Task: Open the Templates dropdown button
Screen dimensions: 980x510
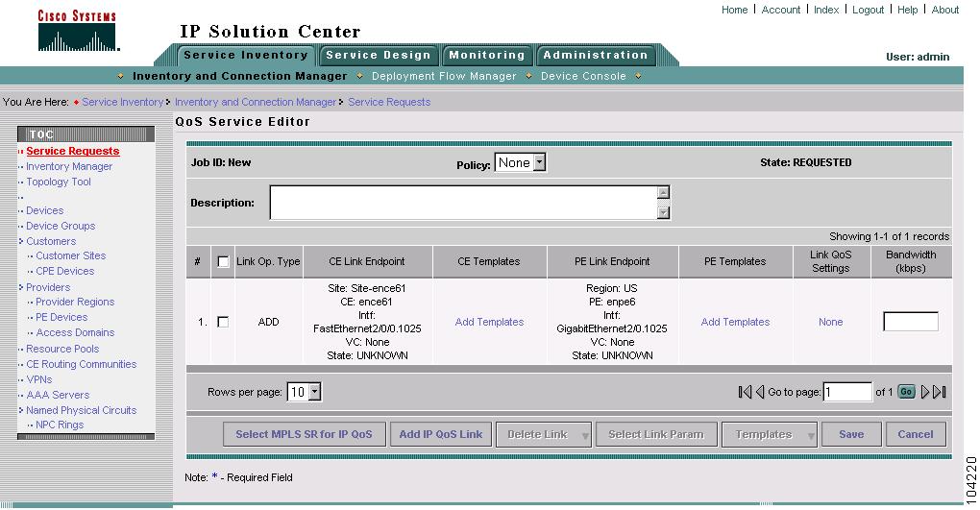Action: tap(770, 434)
